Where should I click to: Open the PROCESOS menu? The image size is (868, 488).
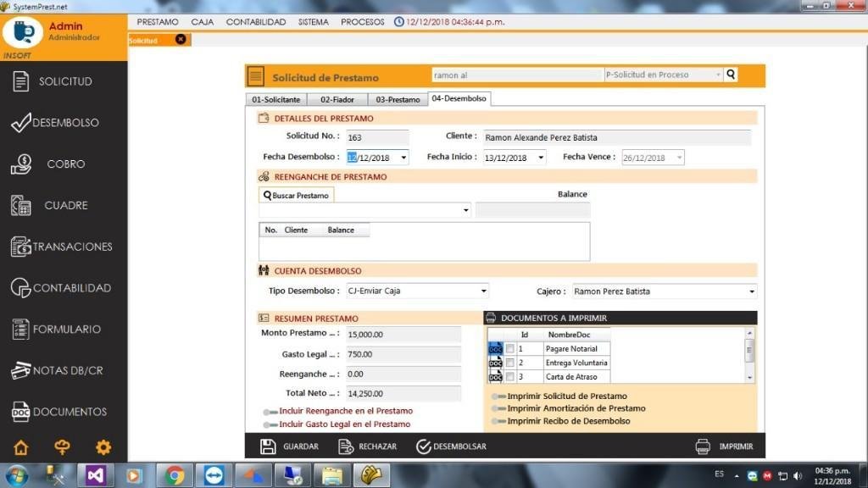coord(362,21)
